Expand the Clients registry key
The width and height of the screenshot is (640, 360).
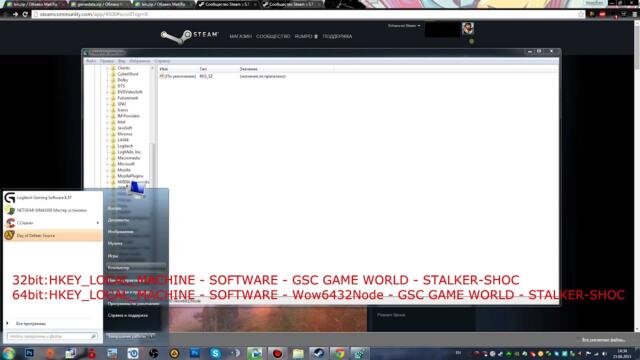tap(108, 68)
